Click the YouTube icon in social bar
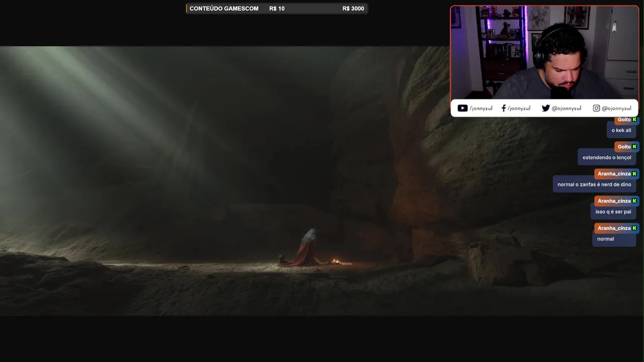644x362 pixels. 462,108
